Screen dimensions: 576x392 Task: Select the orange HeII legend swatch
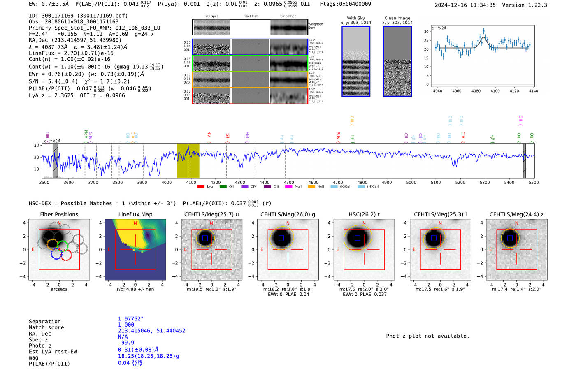311,187
